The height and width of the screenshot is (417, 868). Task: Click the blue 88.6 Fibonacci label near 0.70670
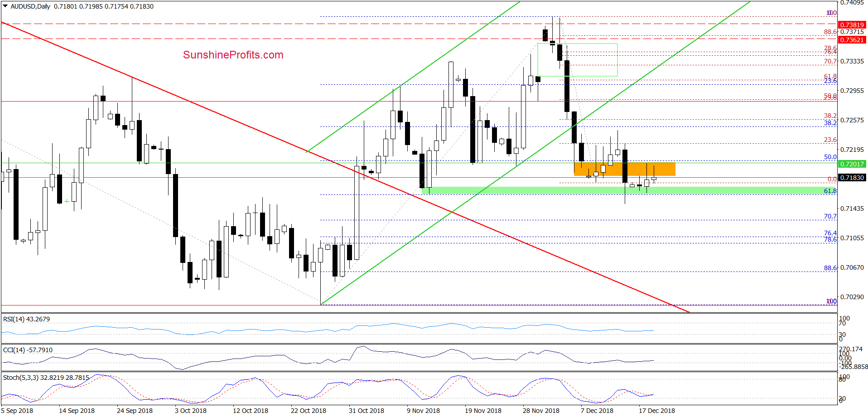click(x=830, y=268)
